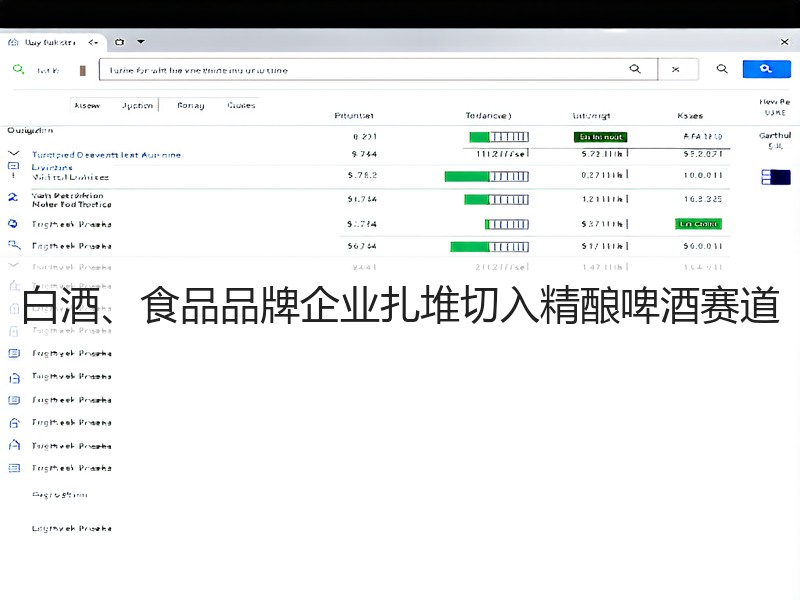800x600 pixels.
Task: Click the back arrow inside the active tab
Action: 93,42
